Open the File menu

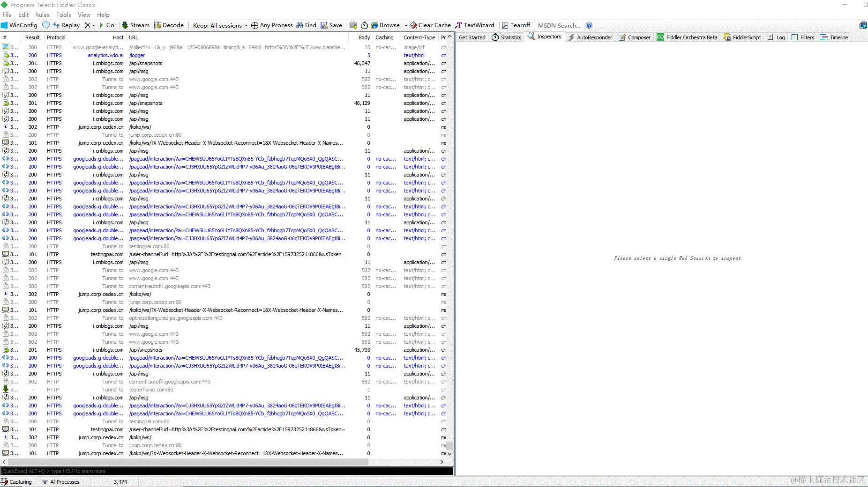click(x=7, y=15)
